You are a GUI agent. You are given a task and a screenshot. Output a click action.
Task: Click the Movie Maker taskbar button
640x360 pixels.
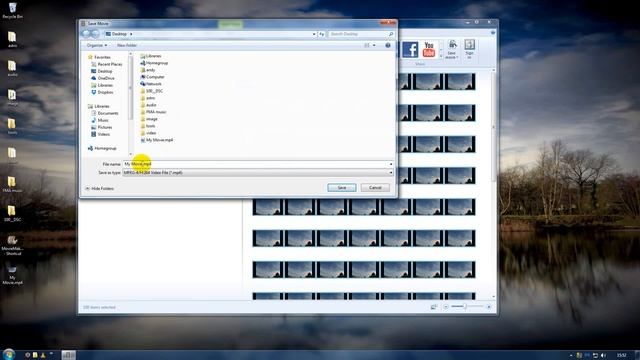69,355
